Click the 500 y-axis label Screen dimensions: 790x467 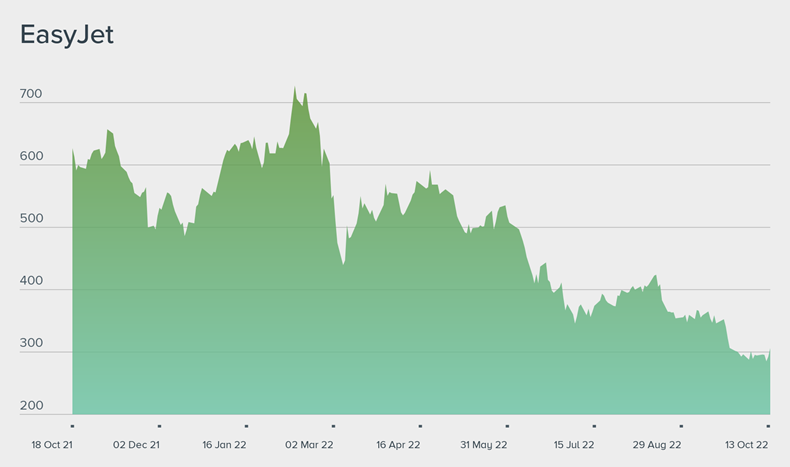pos(31,219)
